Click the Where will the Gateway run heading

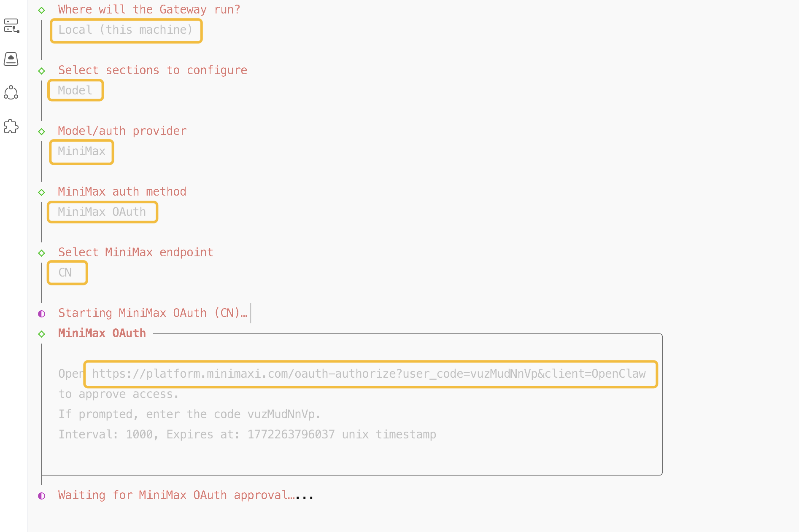(x=149, y=9)
